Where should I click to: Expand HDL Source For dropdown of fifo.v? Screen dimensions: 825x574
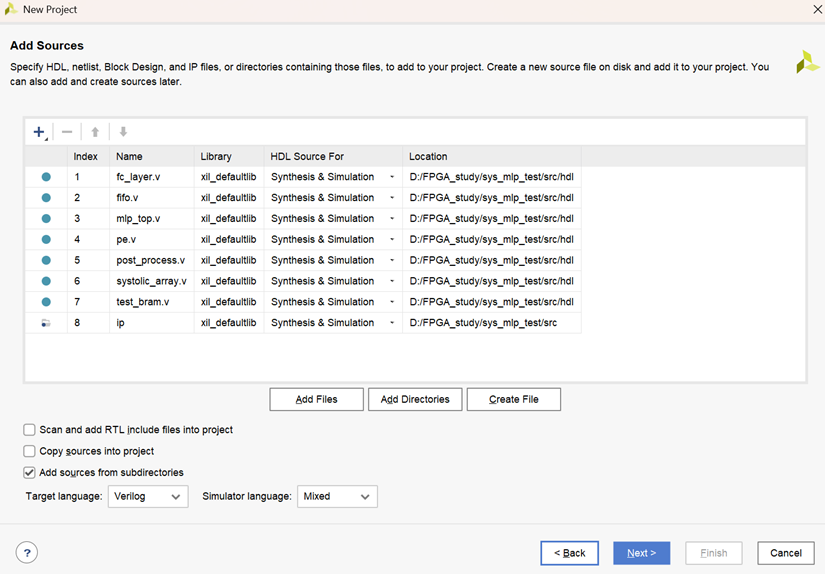(391, 198)
